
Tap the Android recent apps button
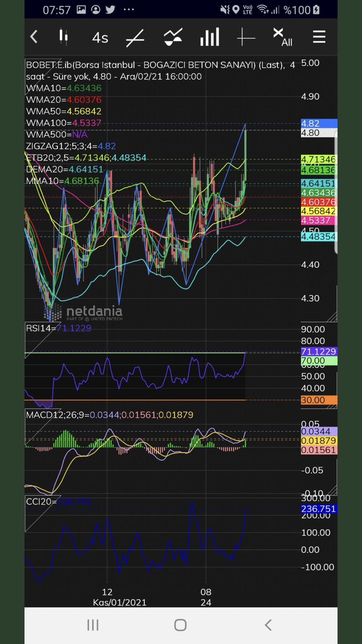93,625
